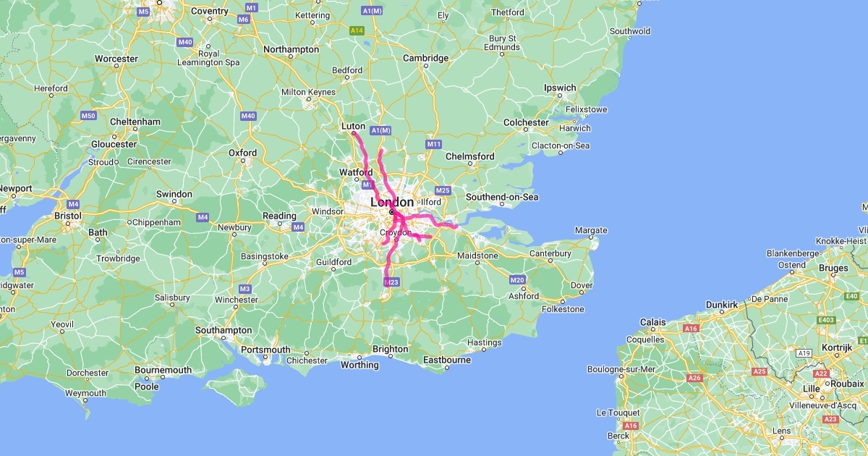Click the London city marker dot
This screenshot has height=456, width=868.
pyautogui.click(x=391, y=213)
